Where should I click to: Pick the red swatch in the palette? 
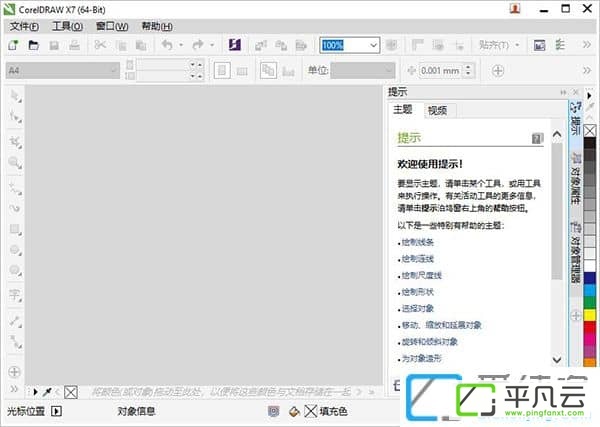pyautogui.click(x=590, y=328)
